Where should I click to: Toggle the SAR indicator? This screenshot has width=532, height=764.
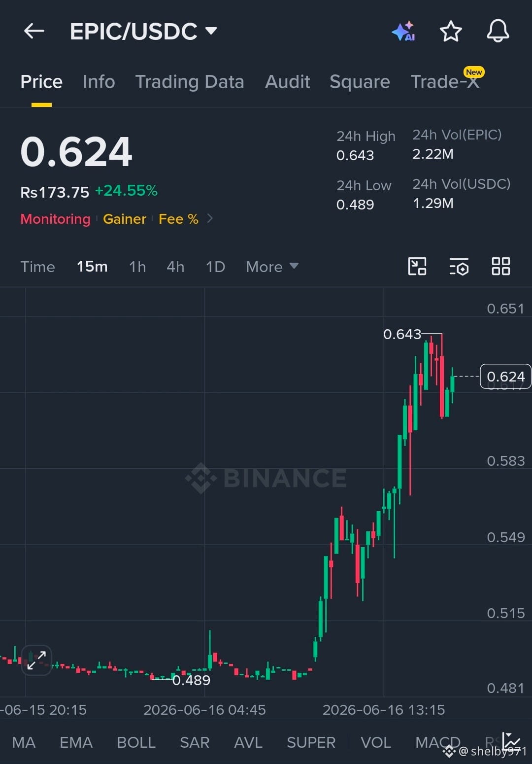click(x=195, y=742)
